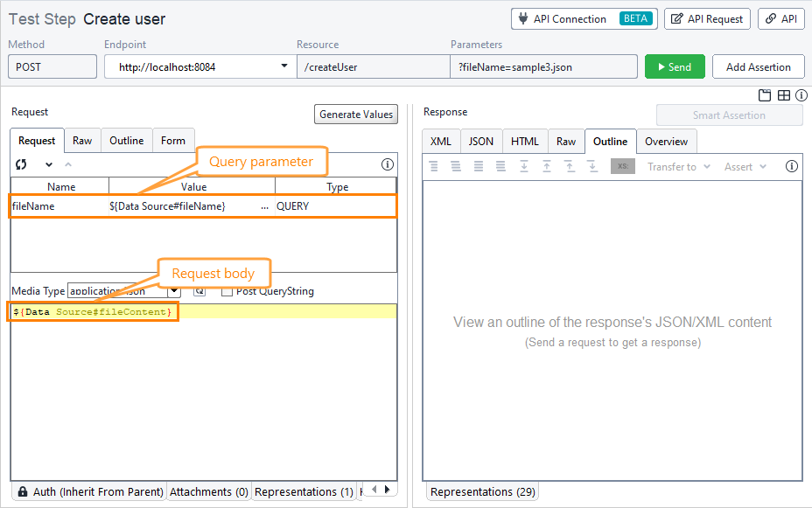Image resolution: width=812 pixels, height=508 pixels.
Task: Click the Add Assertion button
Action: pyautogui.click(x=758, y=66)
